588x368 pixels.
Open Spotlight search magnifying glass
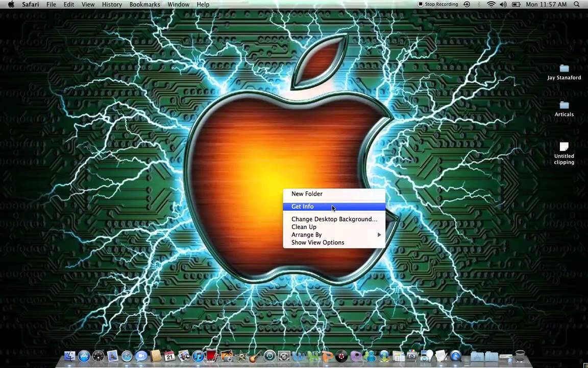tap(578, 5)
